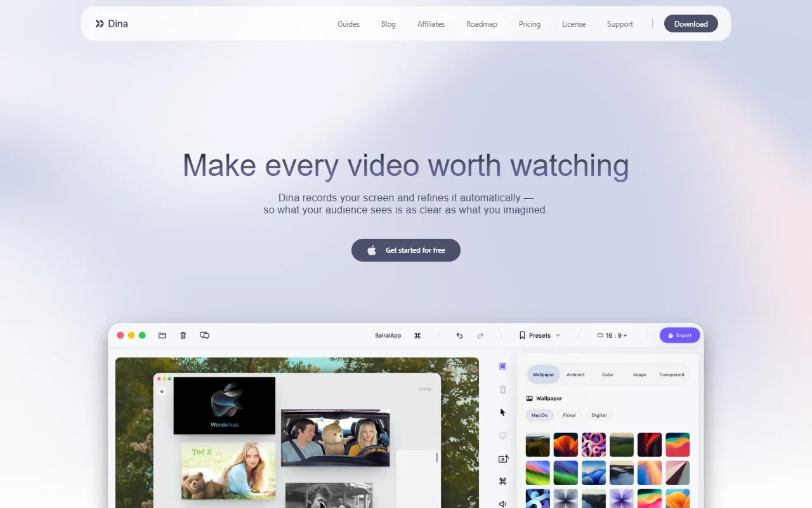Image resolution: width=812 pixels, height=508 pixels.
Task: Switch to the Transparent background tab
Action: [x=671, y=375]
